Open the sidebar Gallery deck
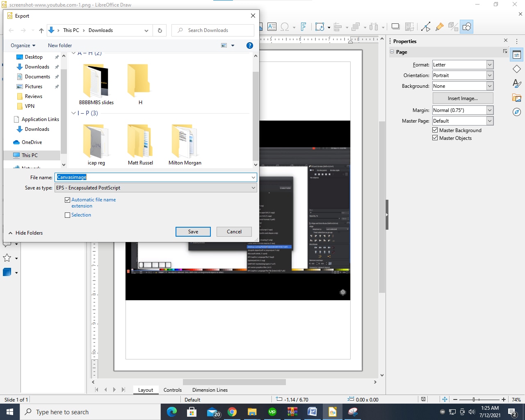The width and height of the screenshot is (525, 420). pyautogui.click(x=517, y=98)
